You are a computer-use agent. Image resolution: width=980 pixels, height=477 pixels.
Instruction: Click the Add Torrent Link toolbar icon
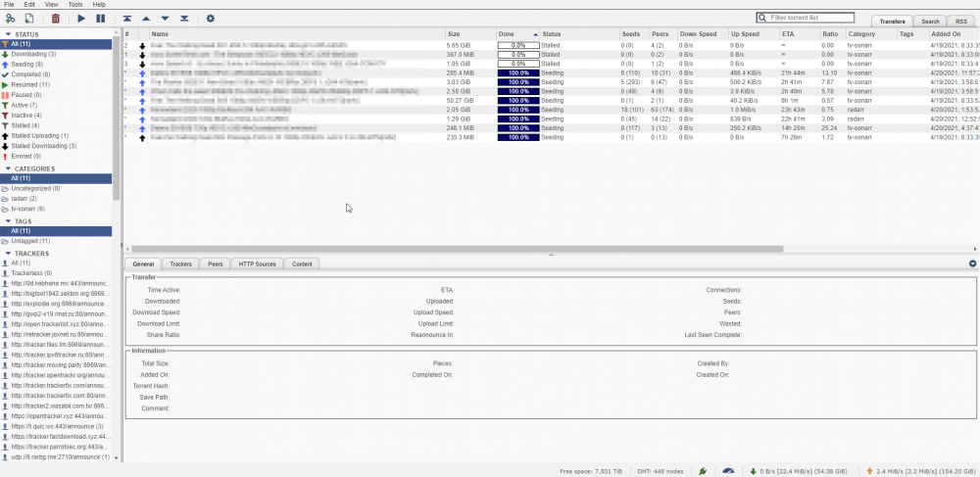click(x=11, y=19)
